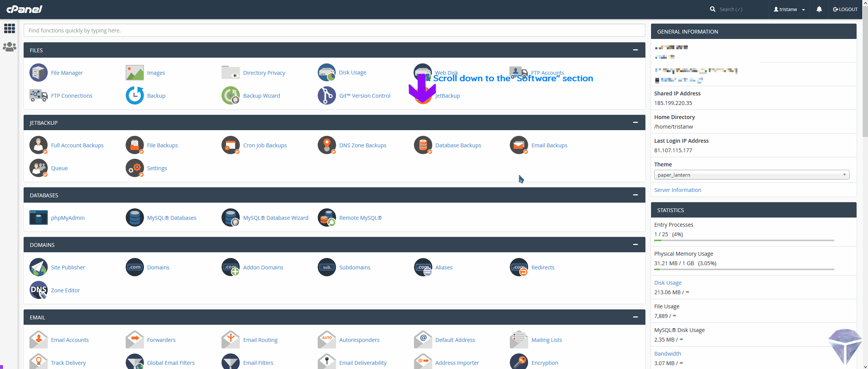Open the phpMyAdmin icon
The width and height of the screenshot is (868, 369).
(39, 218)
